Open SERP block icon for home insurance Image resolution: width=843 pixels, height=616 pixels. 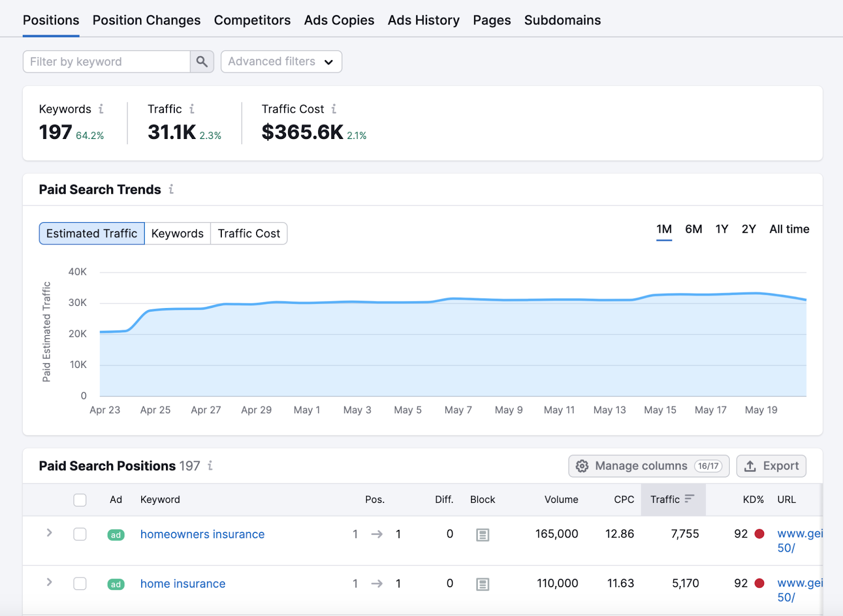[483, 584]
